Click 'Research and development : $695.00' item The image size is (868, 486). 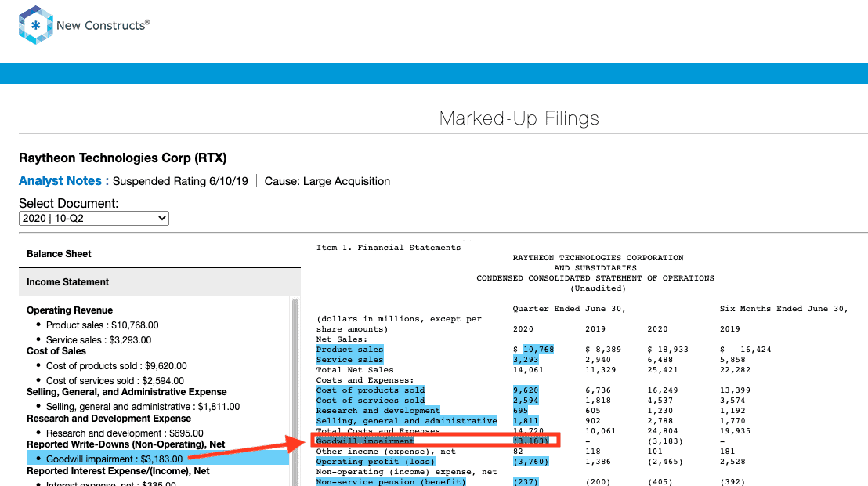pyautogui.click(x=125, y=433)
